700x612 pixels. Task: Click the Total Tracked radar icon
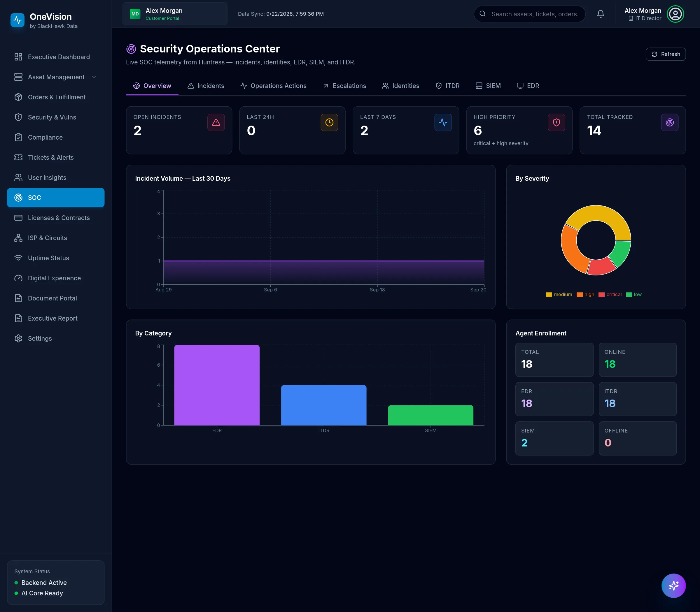(670, 122)
